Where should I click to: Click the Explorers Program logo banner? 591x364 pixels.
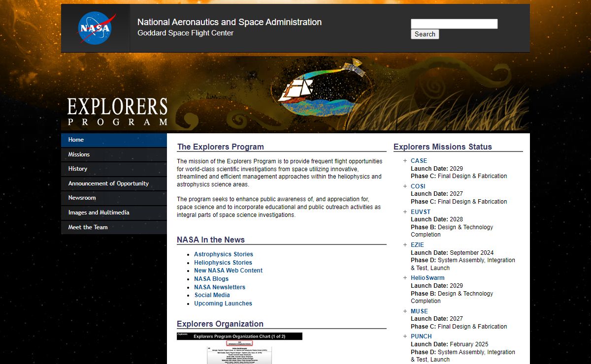pos(117,112)
